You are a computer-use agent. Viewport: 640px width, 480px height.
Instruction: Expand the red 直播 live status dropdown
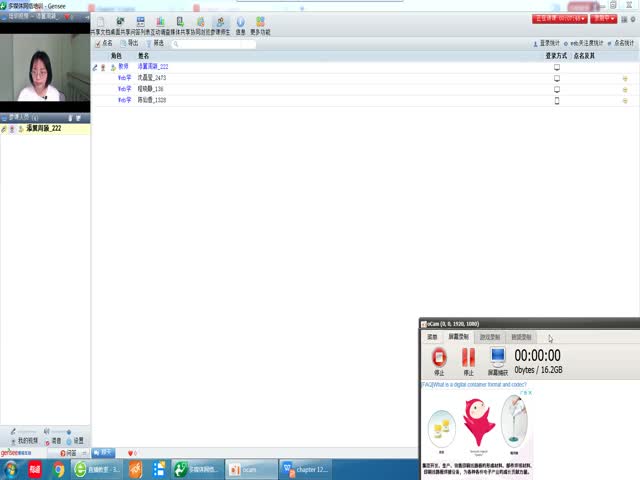(558, 18)
